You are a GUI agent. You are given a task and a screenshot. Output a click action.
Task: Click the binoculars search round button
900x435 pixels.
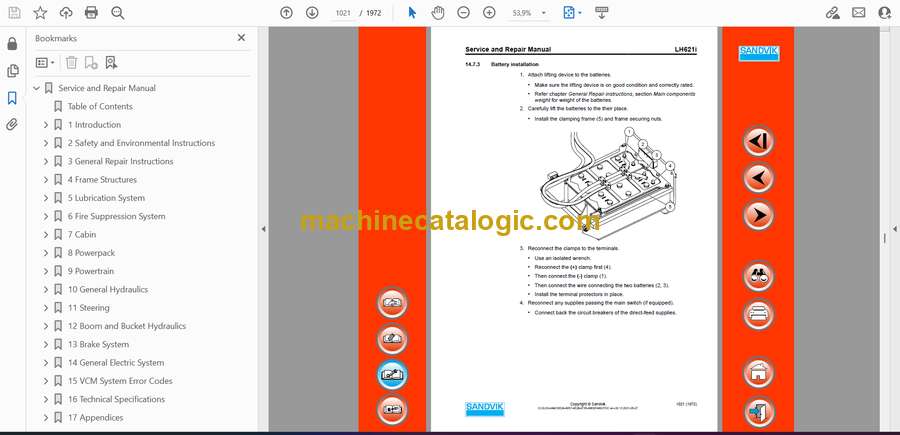[758, 276]
